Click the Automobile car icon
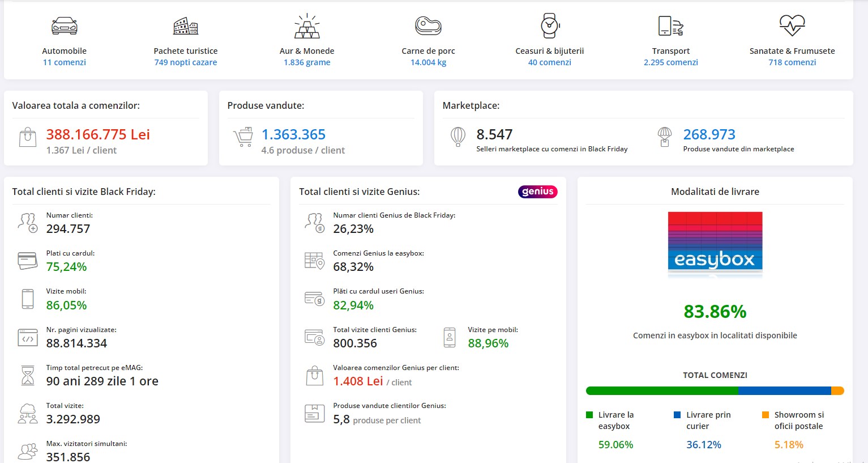 (x=64, y=26)
